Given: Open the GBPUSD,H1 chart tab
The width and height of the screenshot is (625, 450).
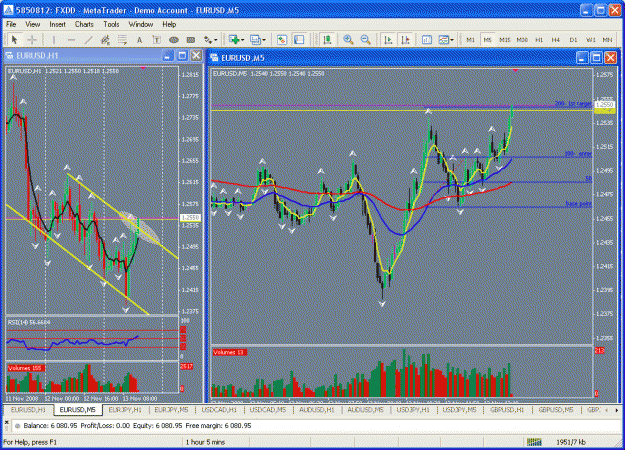Looking at the screenshot, I should tap(507, 410).
